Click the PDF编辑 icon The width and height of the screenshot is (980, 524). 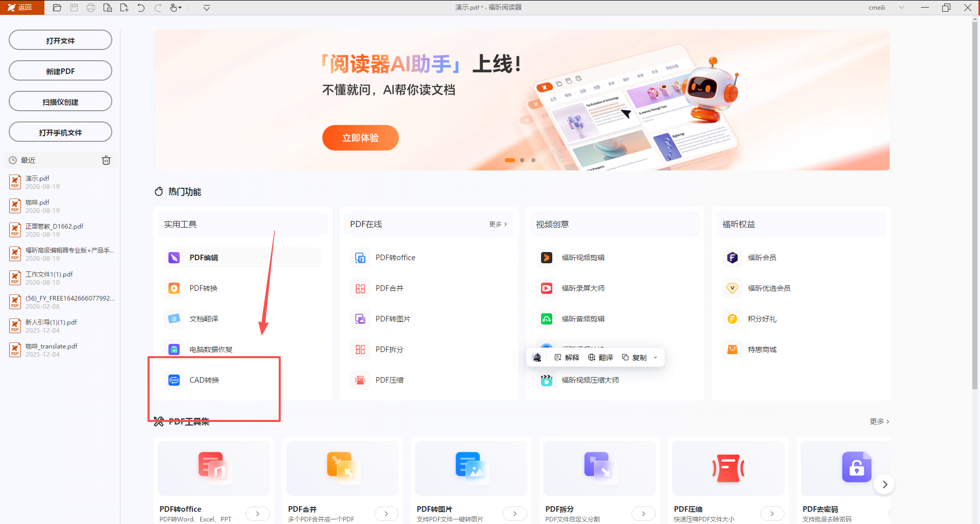click(174, 258)
